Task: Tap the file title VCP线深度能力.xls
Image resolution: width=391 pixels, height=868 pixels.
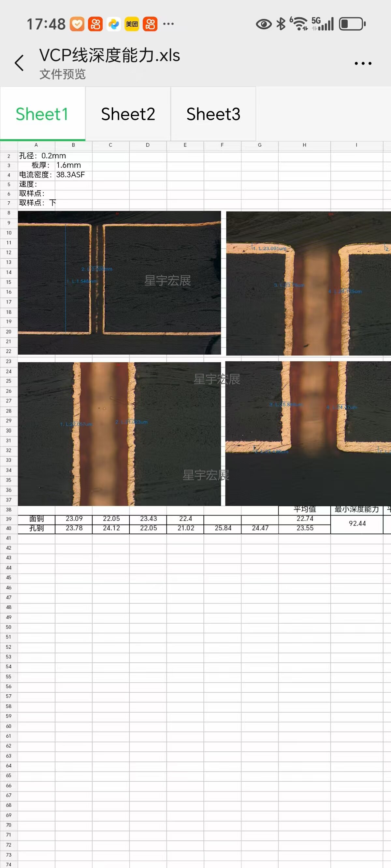Action: pyautogui.click(x=109, y=56)
